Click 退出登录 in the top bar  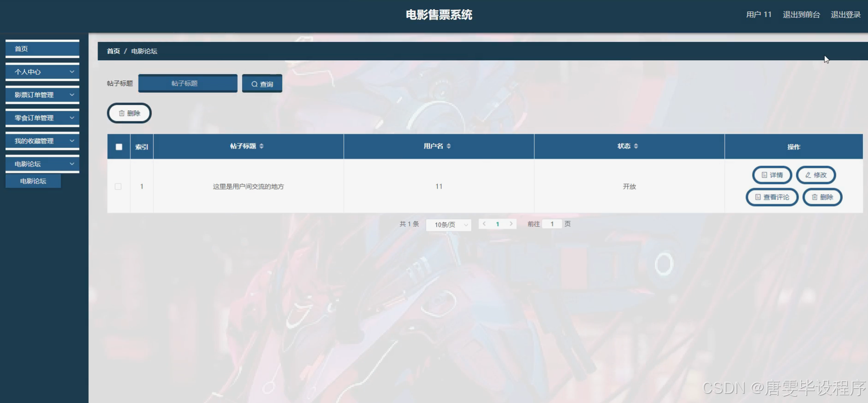pos(845,15)
